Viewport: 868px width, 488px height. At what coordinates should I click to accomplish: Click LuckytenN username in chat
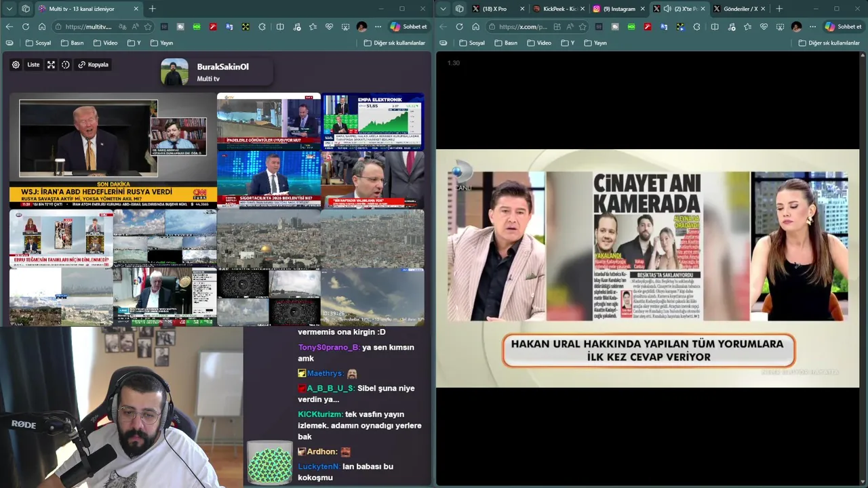coord(319,466)
